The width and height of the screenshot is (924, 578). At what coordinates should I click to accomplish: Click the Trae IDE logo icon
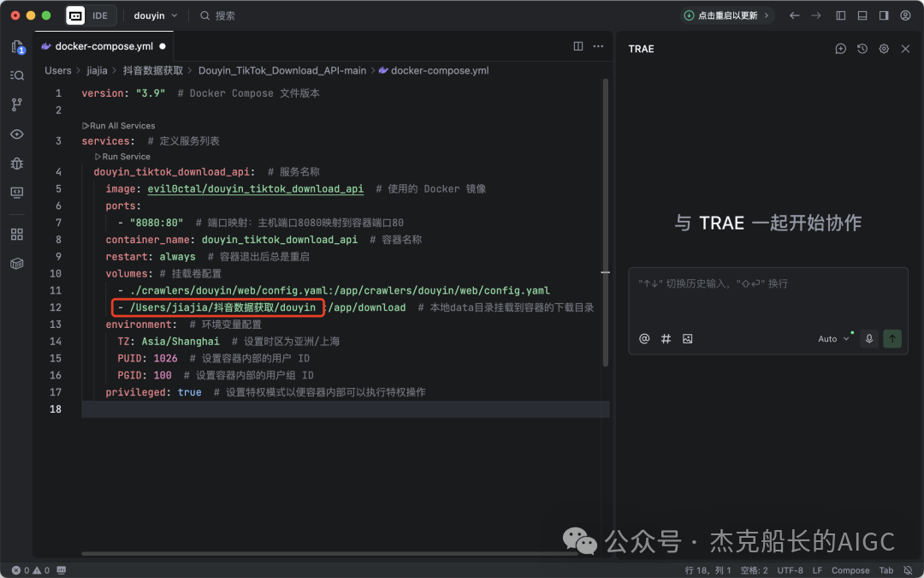tap(75, 16)
